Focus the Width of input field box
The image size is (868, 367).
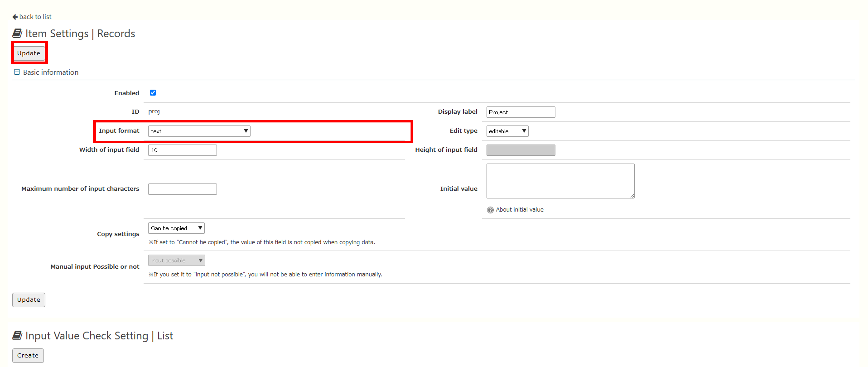click(x=182, y=150)
